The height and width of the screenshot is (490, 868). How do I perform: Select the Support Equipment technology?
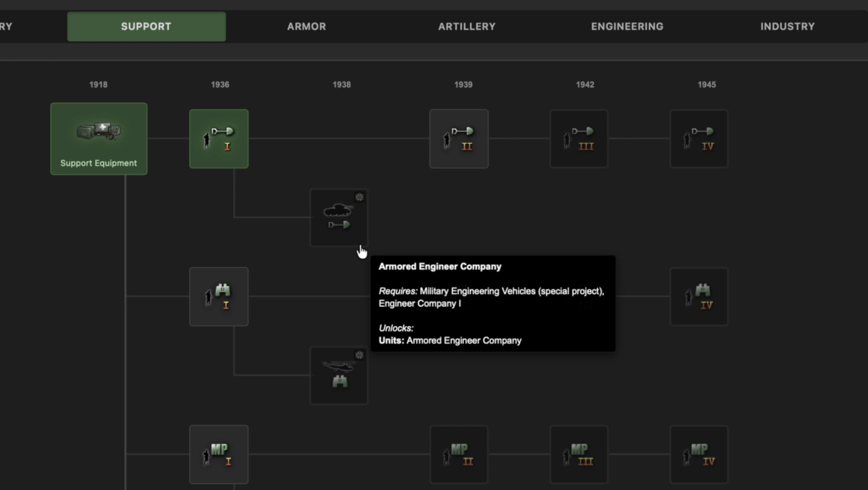click(98, 139)
